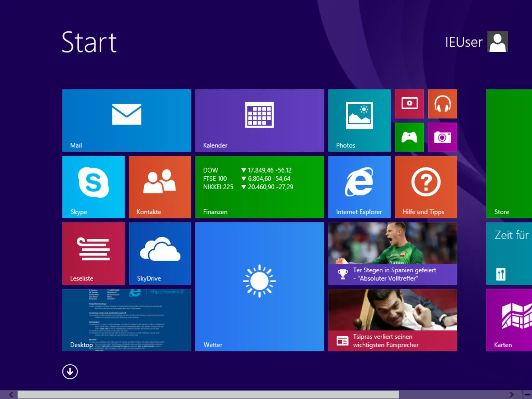Open the small Xbox Games tile
The width and height of the screenshot is (532, 399).
pyautogui.click(x=409, y=137)
